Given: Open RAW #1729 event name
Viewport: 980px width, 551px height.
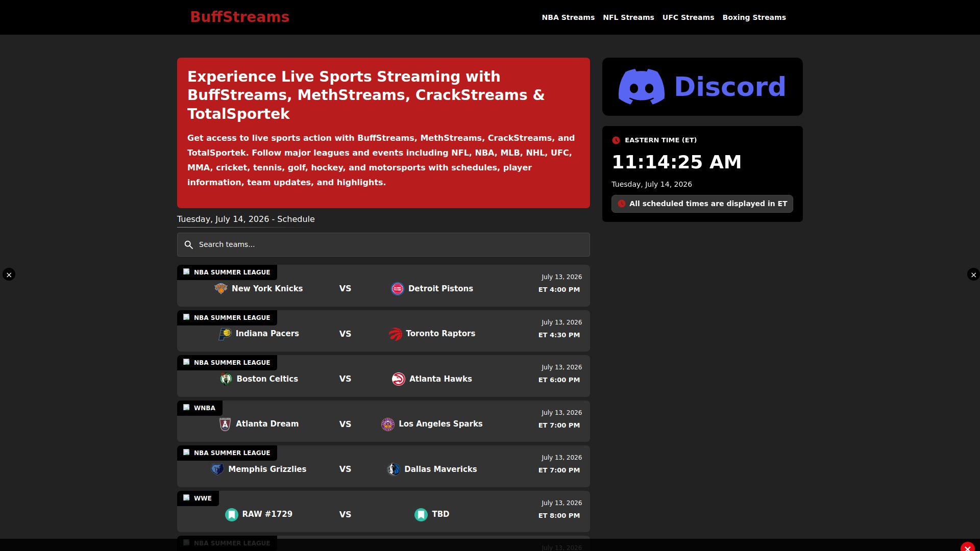Looking at the screenshot, I should 267,514.
